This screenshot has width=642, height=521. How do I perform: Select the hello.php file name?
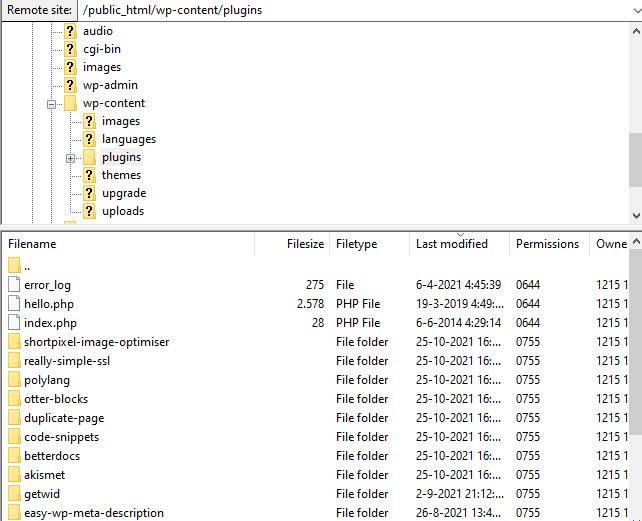[49, 304]
